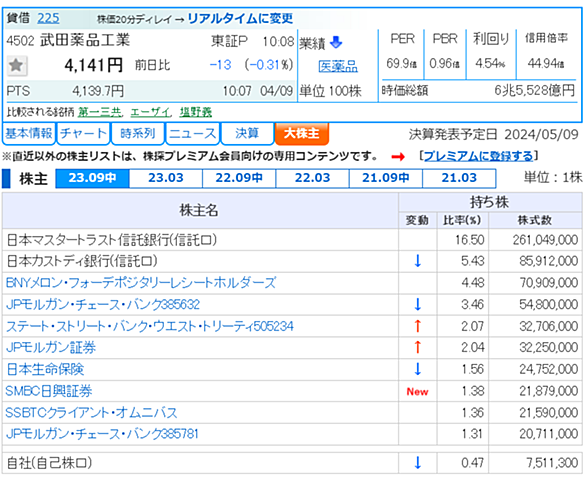Click 日本マスタートラスト信託銀行(信託口) row name
Screen dimensions: 586x480
[111, 240]
